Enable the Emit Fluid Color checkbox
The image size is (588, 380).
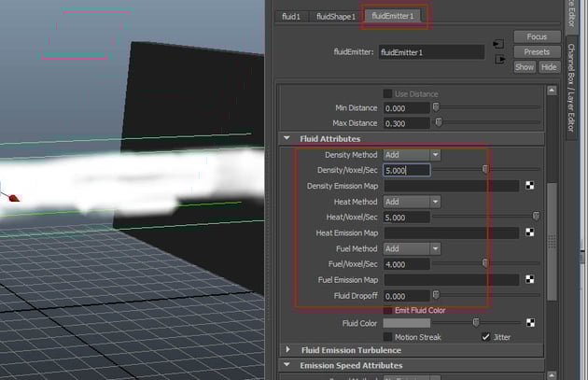(x=387, y=310)
